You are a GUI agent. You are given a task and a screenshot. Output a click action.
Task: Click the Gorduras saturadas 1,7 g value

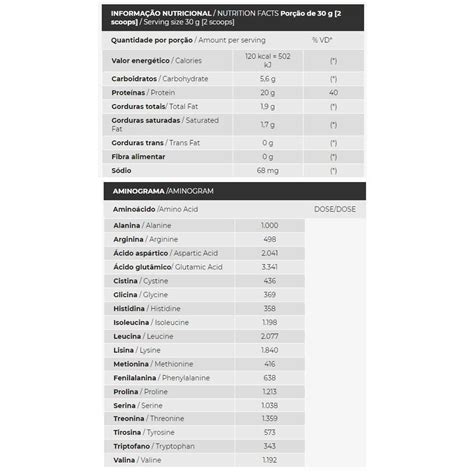click(x=268, y=125)
